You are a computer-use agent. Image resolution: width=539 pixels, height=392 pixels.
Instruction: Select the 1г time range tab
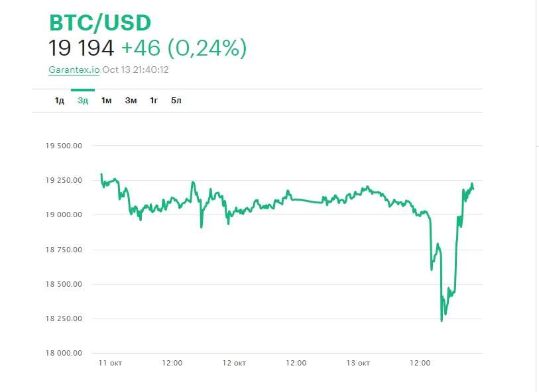coord(154,101)
